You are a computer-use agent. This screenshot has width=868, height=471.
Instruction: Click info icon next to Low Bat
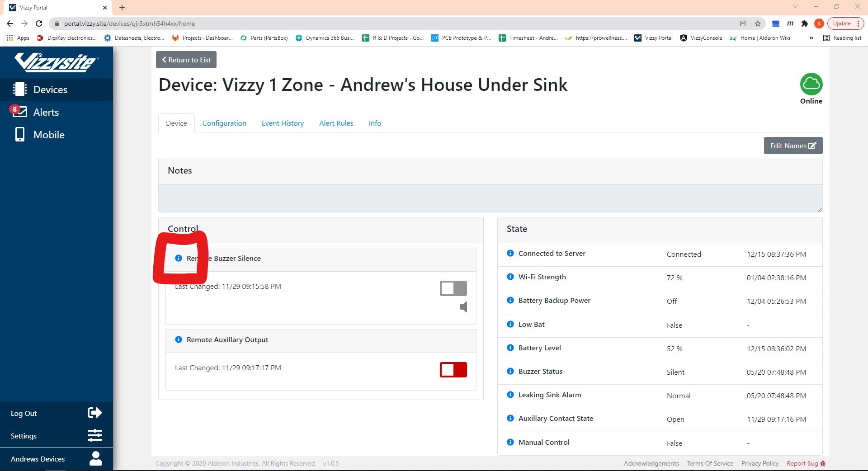(x=510, y=324)
